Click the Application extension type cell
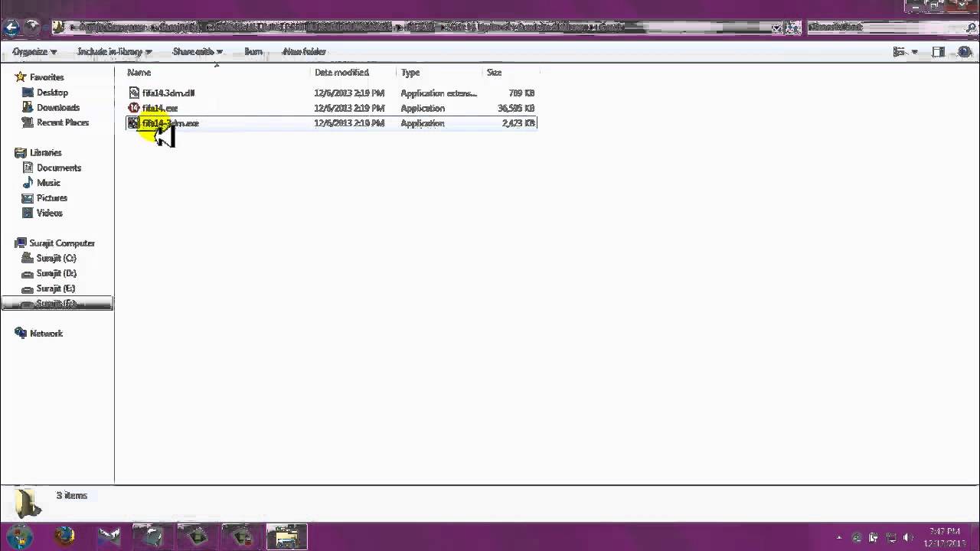Viewport: 980px width, 551px height. click(439, 93)
